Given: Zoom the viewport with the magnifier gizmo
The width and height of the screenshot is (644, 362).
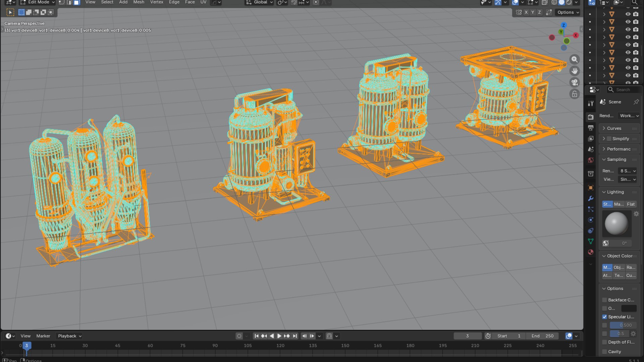Looking at the screenshot, I should [x=575, y=59].
